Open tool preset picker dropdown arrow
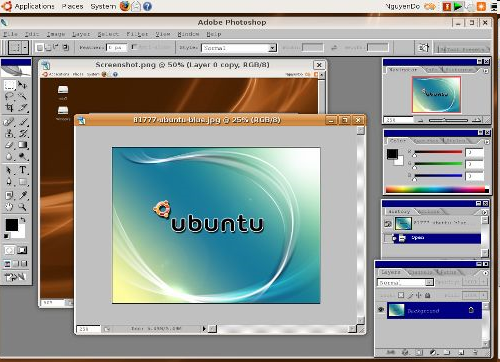 [x=25, y=47]
